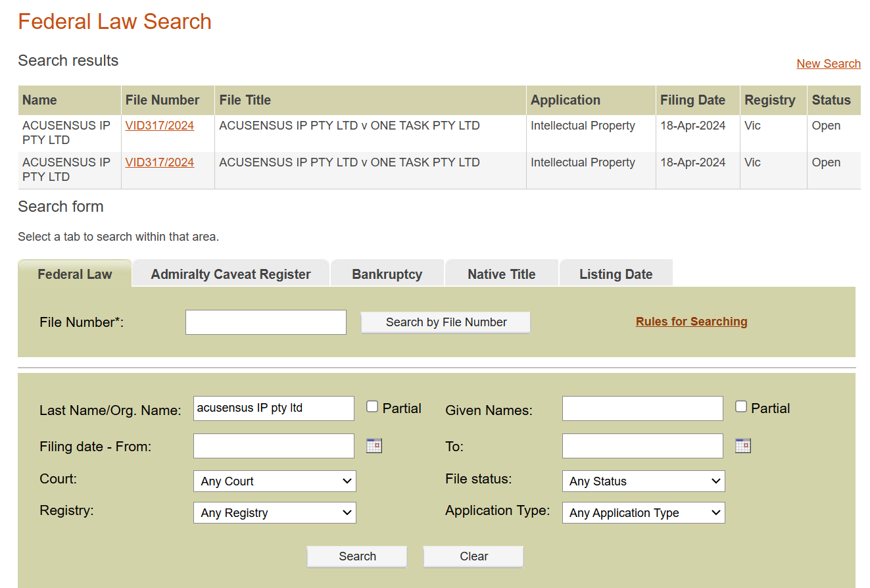Click into the File Number input field

pyautogui.click(x=266, y=322)
